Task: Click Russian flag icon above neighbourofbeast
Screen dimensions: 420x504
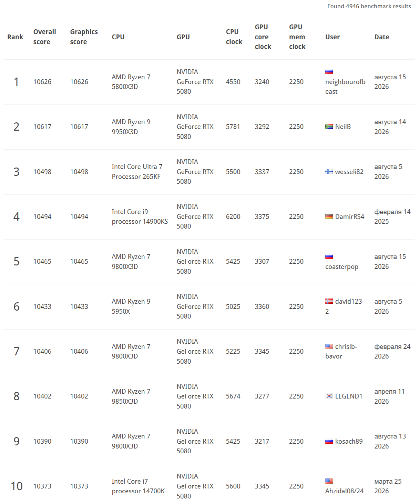Action: point(329,72)
